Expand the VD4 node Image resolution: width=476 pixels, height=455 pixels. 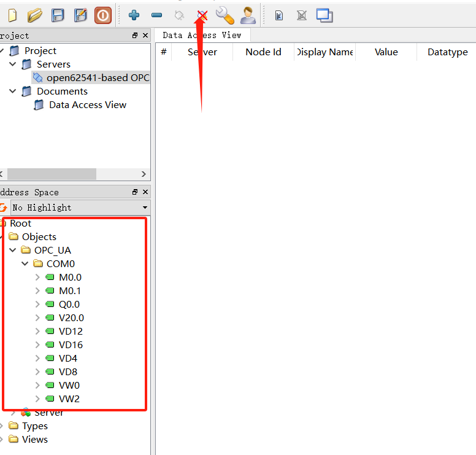pyautogui.click(x=37, y=358)
